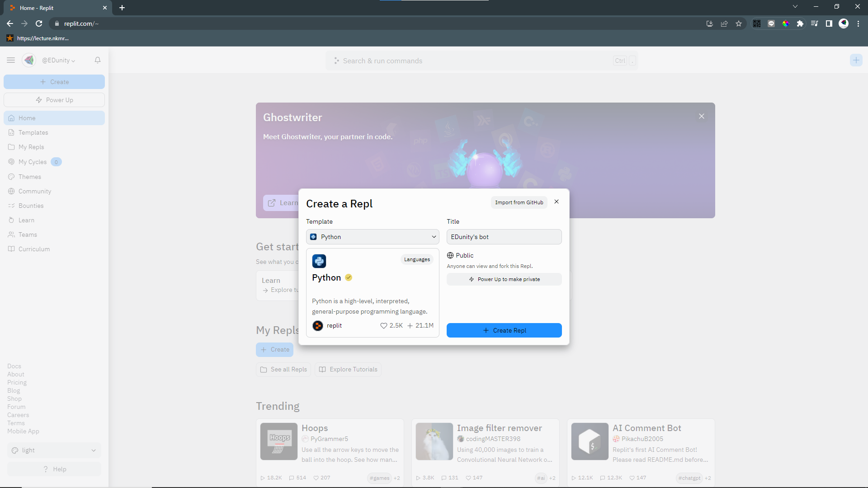868x488 pixels.
Task: Click Power Up to make private
Action: click(504, 279)
